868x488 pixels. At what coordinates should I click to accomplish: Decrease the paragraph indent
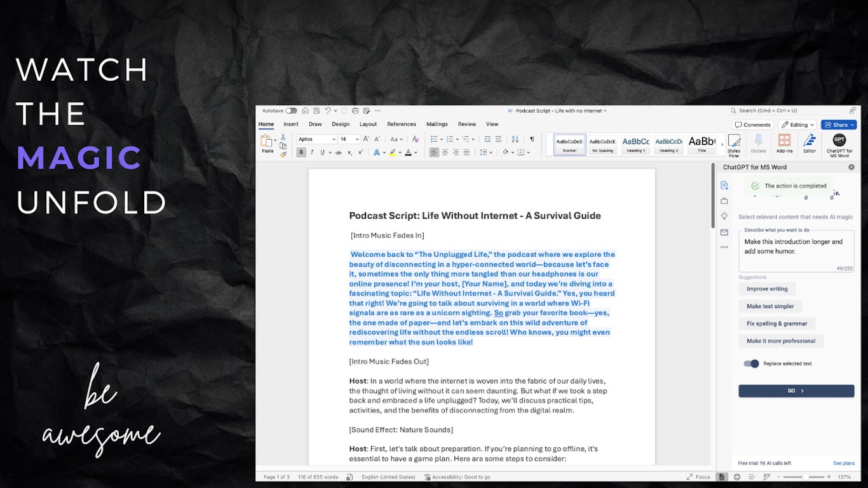(487, 139)
